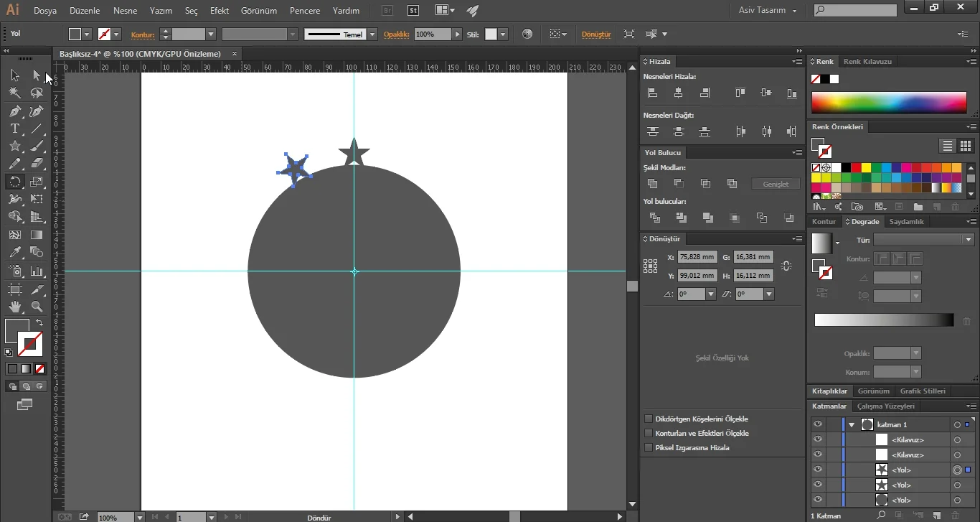Switch to Saydamlık tab
Image resolution: width=980 pixels, height=522 pixels.
pos(907,222)
